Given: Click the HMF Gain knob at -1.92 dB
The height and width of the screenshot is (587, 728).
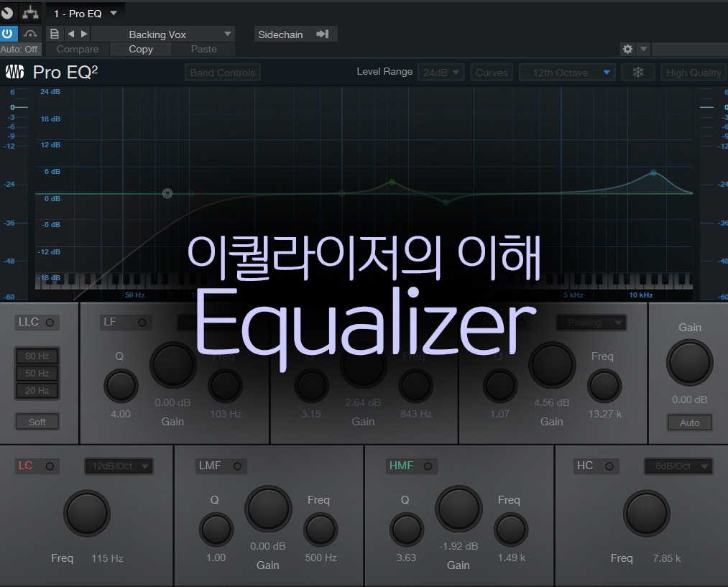Looking at the screenshot, I should pos(459,509).
